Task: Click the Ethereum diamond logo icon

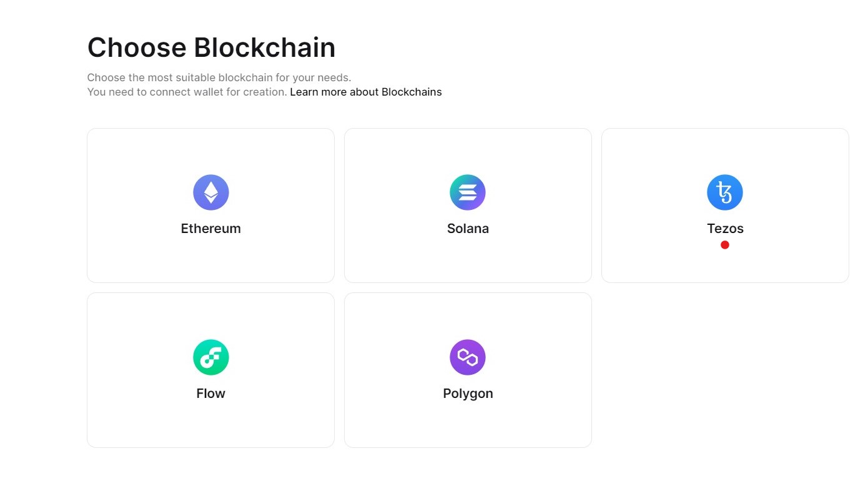Action: tap(211, 192)
